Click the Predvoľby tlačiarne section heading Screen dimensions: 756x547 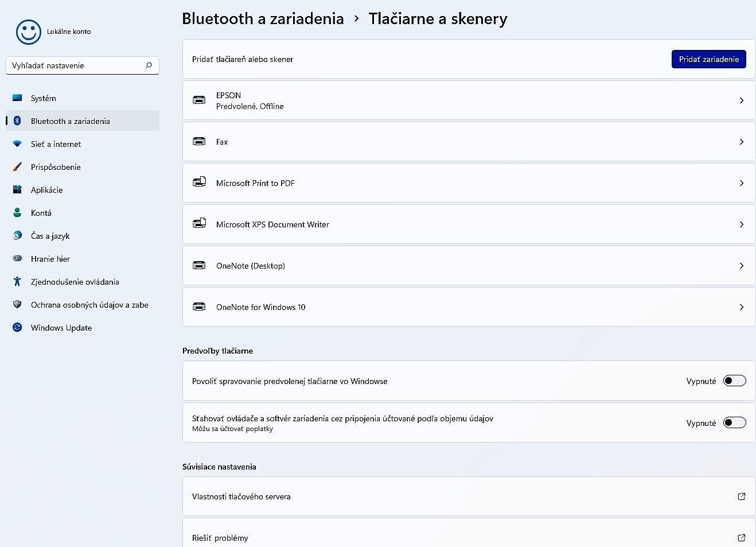[x=217, y=351]
